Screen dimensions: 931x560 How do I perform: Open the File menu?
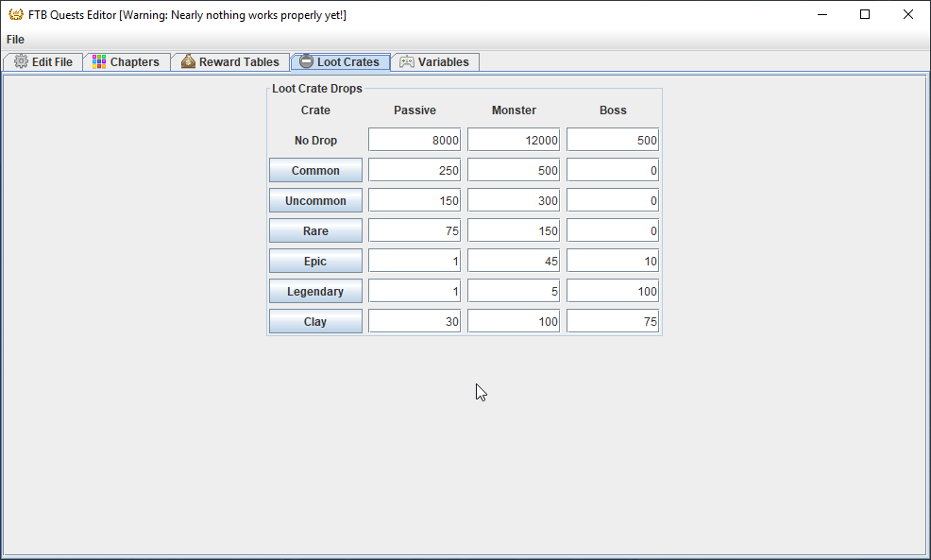click(x=15, y=40)
